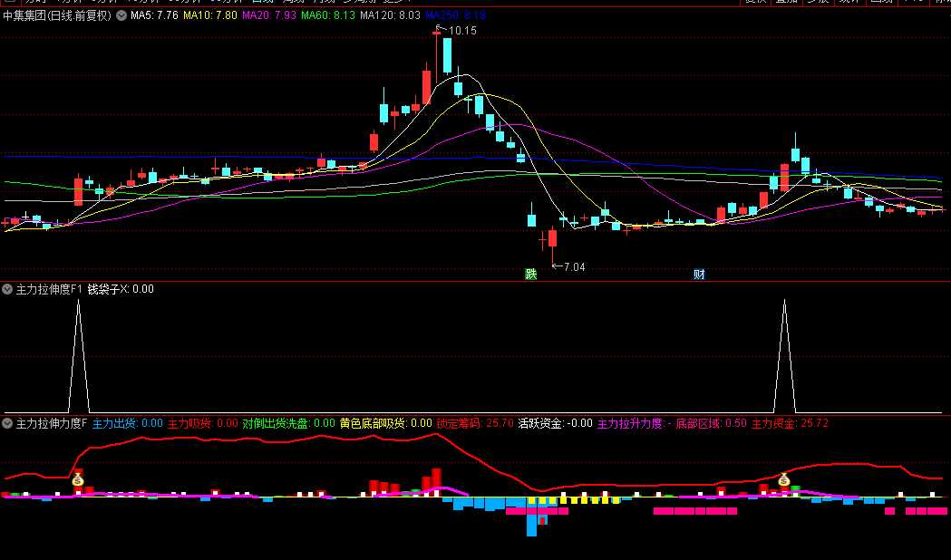Select the green MA60: 8.13 label
Image resolution: width=951 pixels, height=560 pixels.
pyautogui.click(x=328, y=15)
